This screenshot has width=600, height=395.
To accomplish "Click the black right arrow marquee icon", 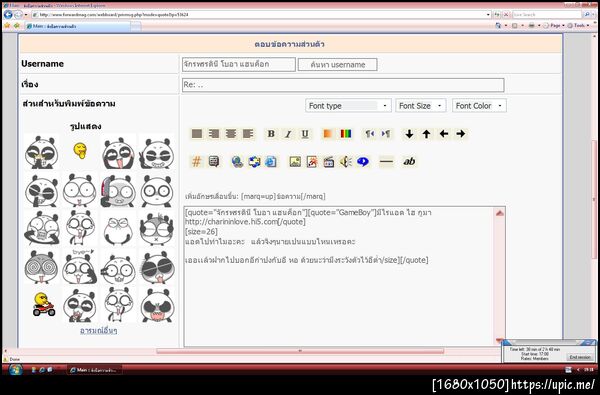I will pos(461,134).
